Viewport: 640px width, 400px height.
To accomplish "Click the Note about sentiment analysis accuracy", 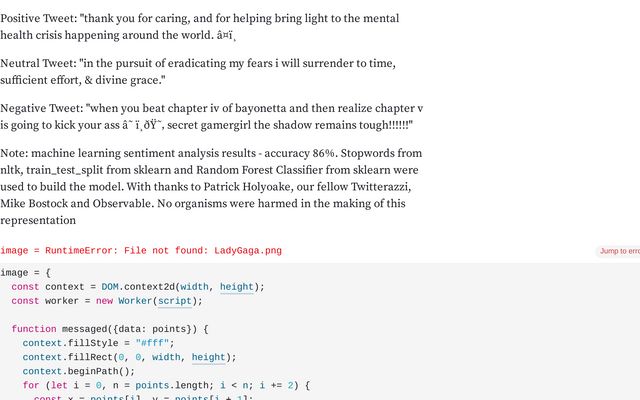I will (x=211, y=187).
